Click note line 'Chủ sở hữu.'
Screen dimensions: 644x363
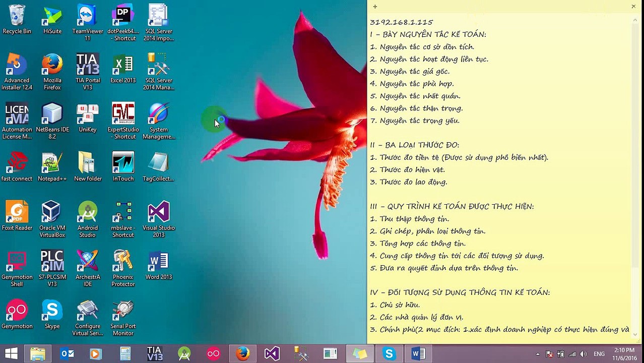400,305
